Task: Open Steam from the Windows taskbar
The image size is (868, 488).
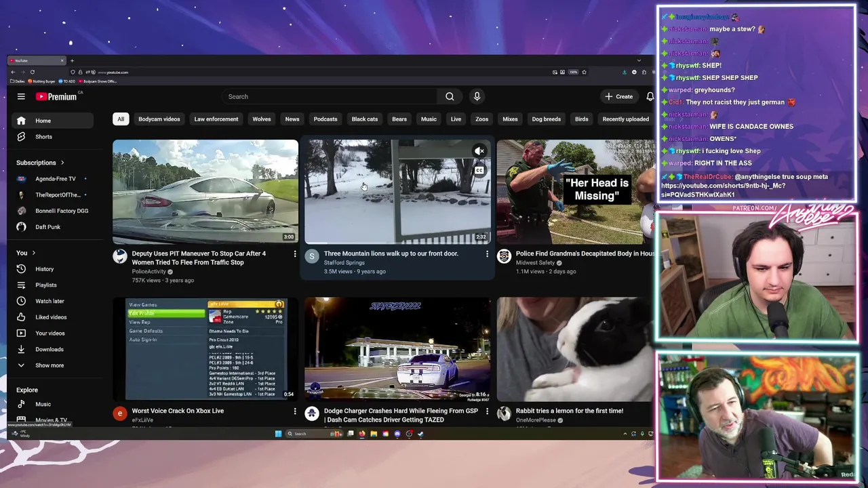Action: 420,434
